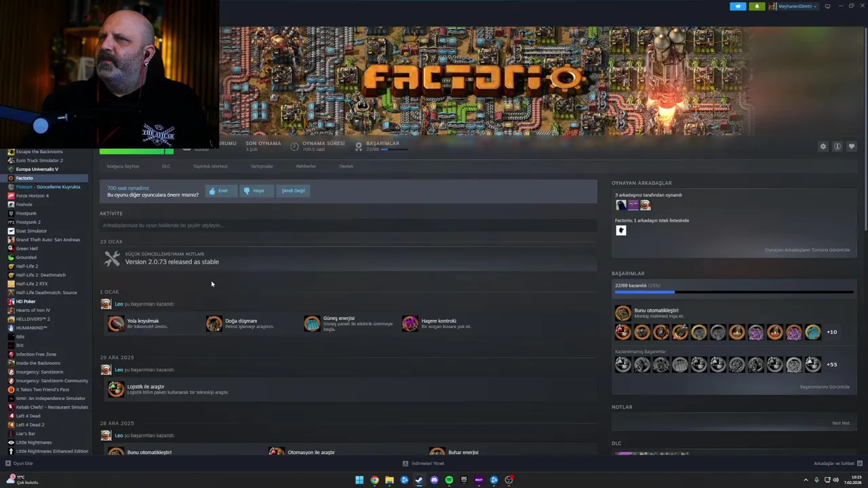Click Oynayan Arkadaşların Tümünü Görüntüle link

click(x=807, y=250)
